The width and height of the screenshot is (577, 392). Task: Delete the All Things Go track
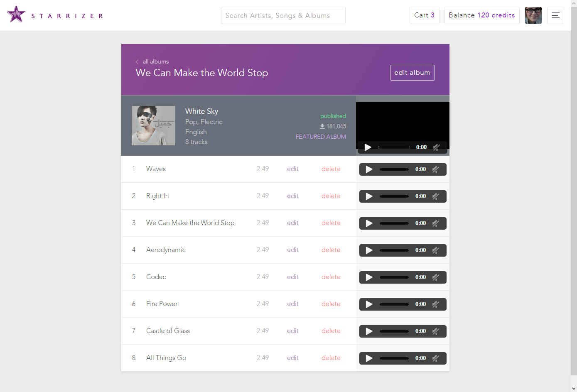pyautogui.click(x=331, y=358)
